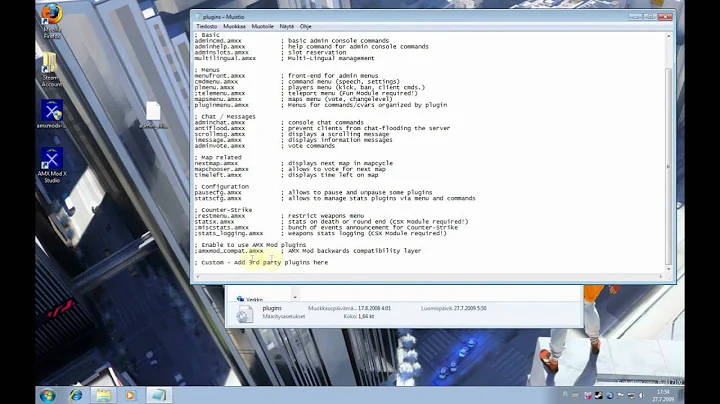This screenshot has width=720, height=404.
Task: Click the Notepad vertical scroll up arrow
Action: coord(669,36)
